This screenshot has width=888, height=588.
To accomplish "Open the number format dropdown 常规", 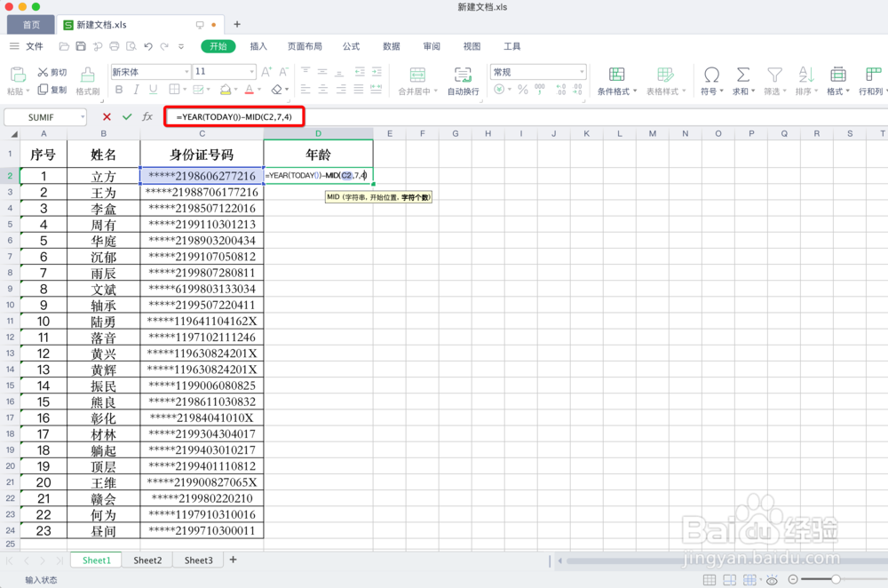I will point(582,72).
